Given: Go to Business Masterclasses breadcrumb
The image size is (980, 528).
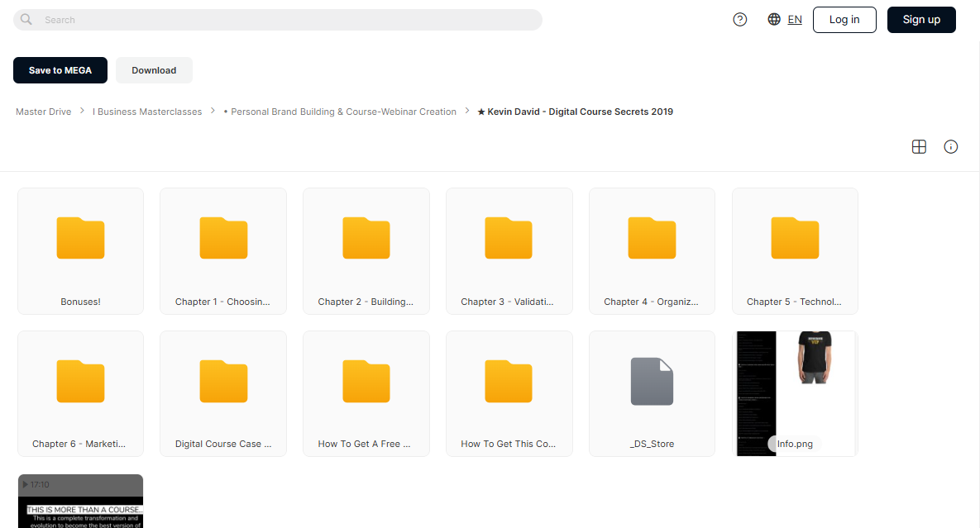Looking at the screenshot, I should click(147, 112).
